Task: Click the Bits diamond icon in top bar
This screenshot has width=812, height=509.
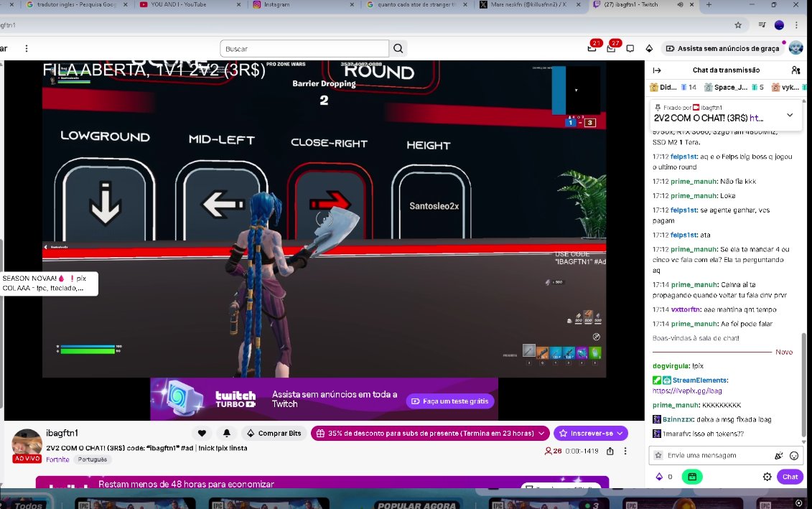Action: click(x=650, y=48)
